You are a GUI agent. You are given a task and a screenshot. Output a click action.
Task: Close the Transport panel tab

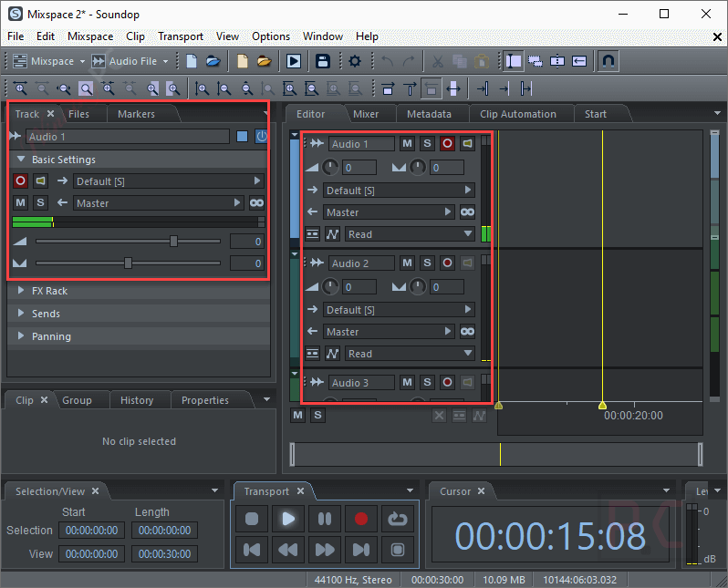(x=300, y=491)
